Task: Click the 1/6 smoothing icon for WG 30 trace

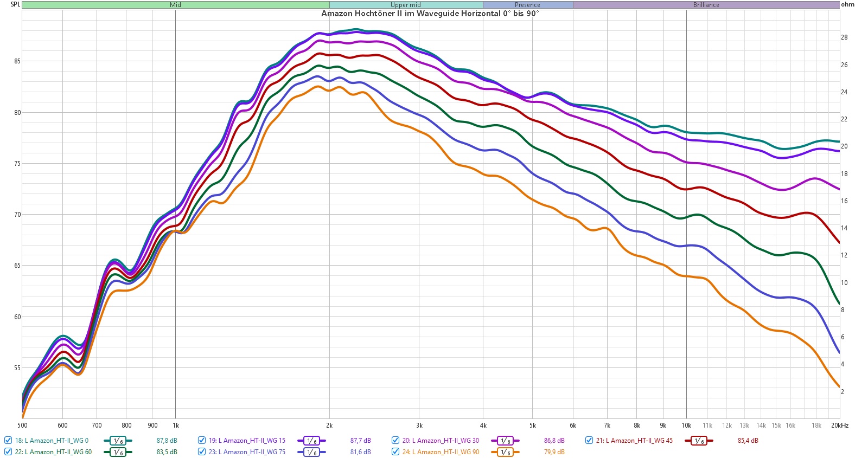Action: point(505,441)
